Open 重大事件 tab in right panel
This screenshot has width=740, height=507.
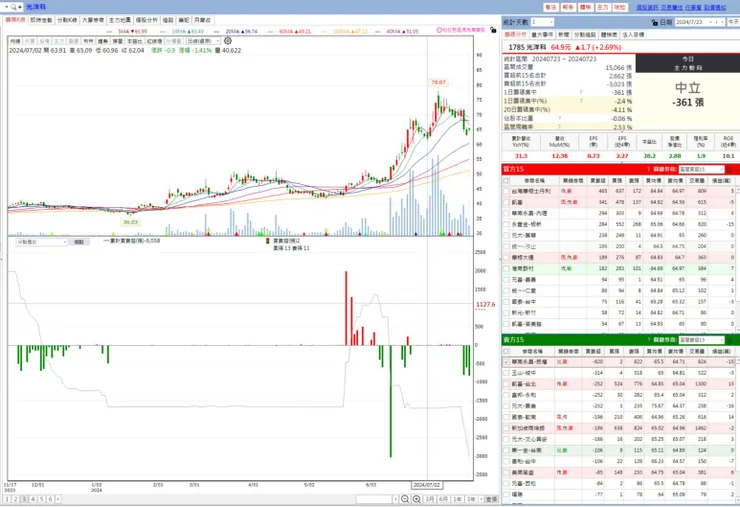542,34
